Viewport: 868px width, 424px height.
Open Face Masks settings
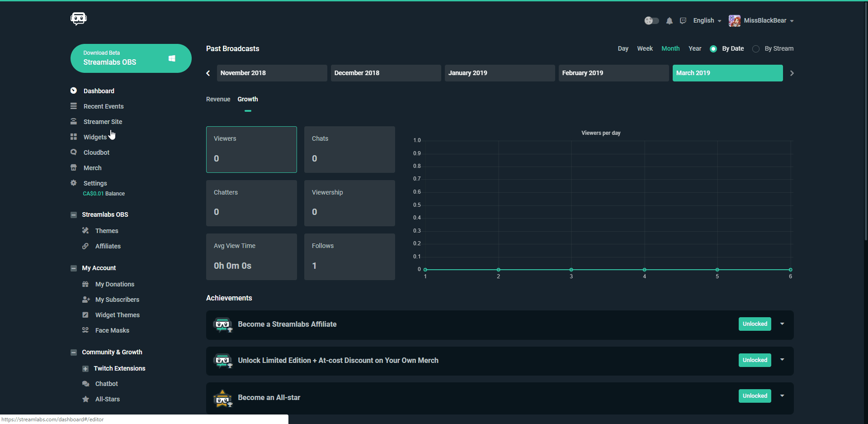coord(112,330)
